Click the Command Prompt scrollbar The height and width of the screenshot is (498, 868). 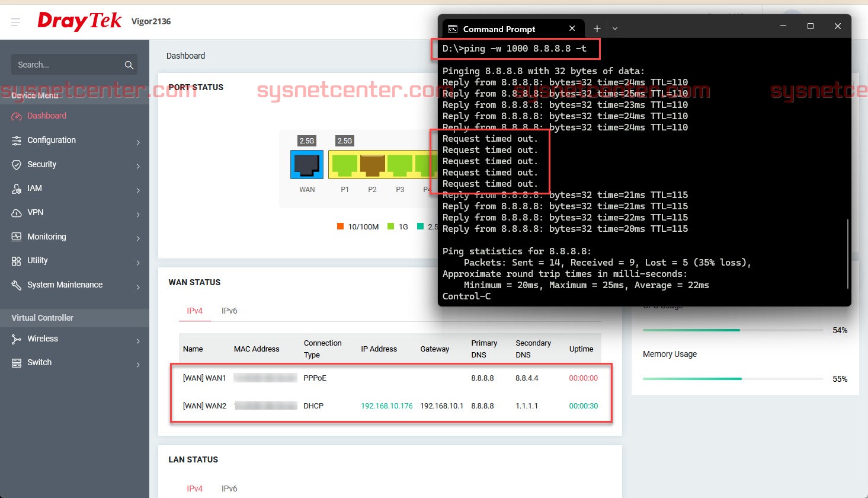point(848,254)
